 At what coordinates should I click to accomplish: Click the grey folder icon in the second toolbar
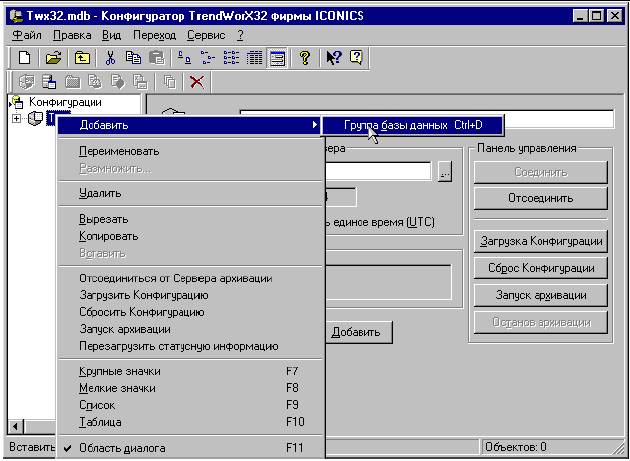(72, 82)
